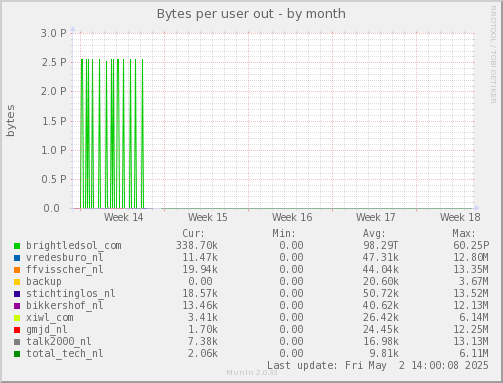Screen dimensions: 503x383
Task: Click the 13.46k current value
Action: point(200,306)
